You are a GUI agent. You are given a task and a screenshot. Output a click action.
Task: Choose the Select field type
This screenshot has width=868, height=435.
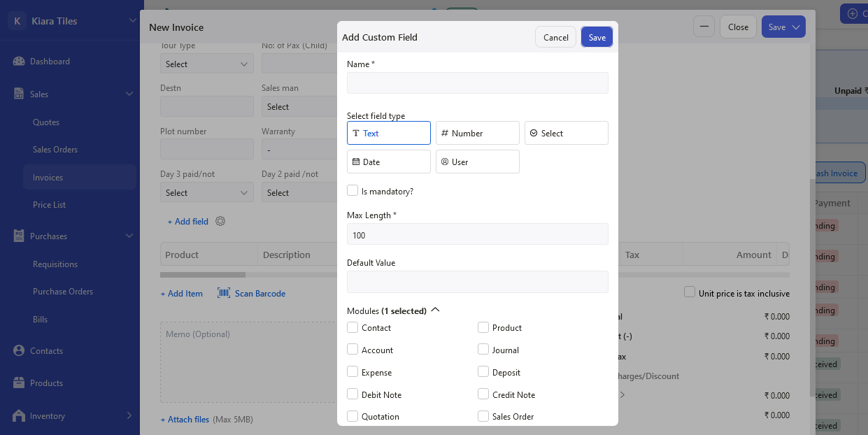pos(567,133)
